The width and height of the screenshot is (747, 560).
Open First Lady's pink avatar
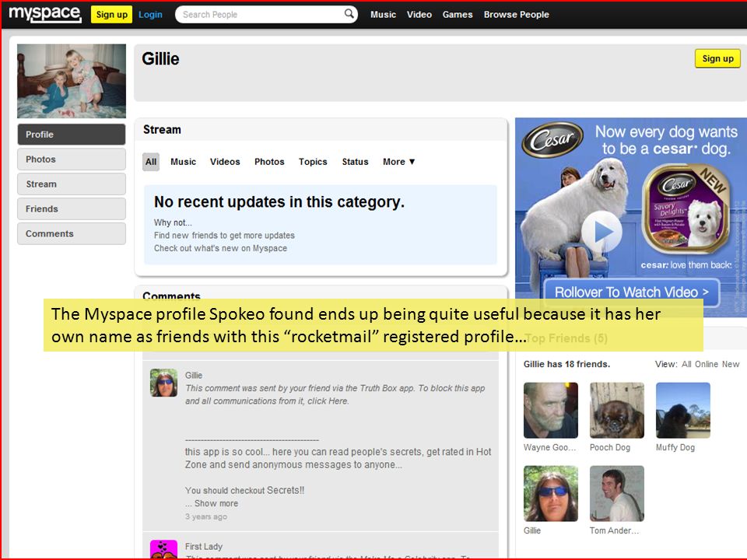(164, 549)
